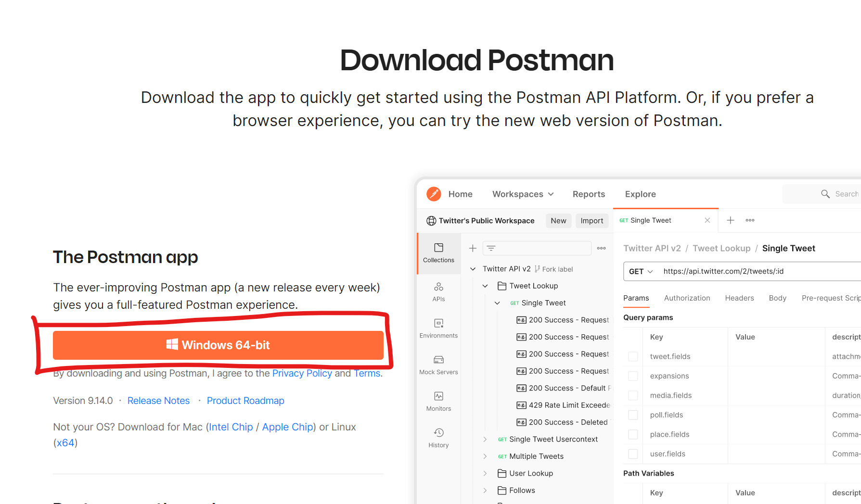Viewport: 861px width, 504px height.
Task: Enable the poll.fields parameter checkbox
Action: point(633,415)
